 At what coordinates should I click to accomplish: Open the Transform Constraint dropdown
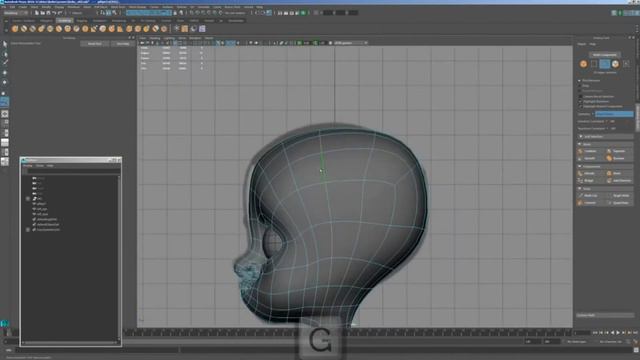point(613,128)
